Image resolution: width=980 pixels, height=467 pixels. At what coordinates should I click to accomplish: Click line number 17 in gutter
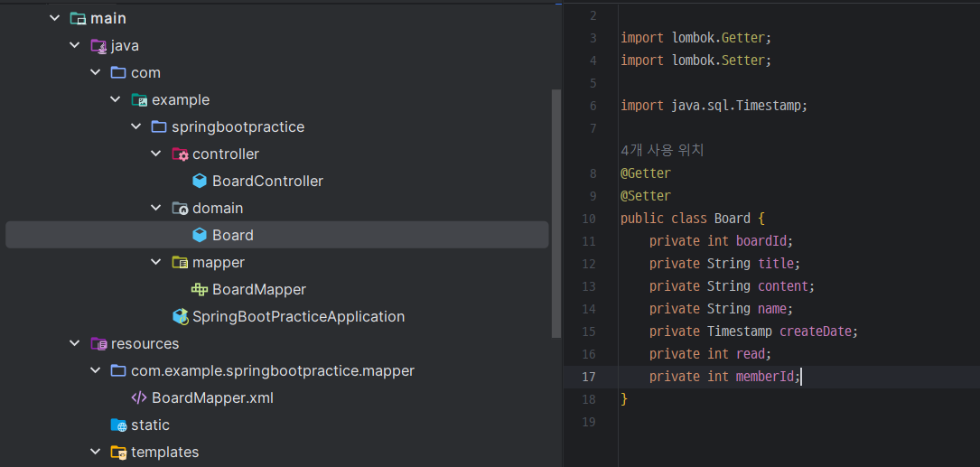pos(588,377)
